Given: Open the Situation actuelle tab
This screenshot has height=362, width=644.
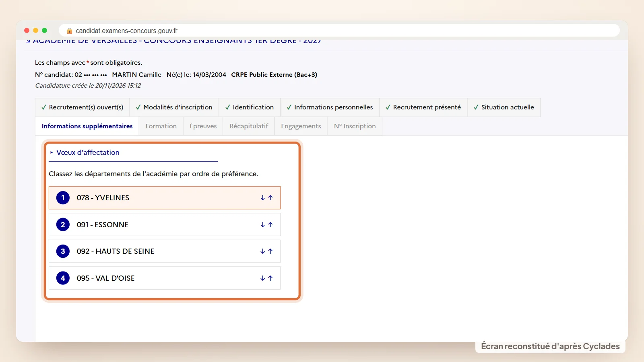Looking at the screenshot, I should pyautogui.click(x=504, y=107).
